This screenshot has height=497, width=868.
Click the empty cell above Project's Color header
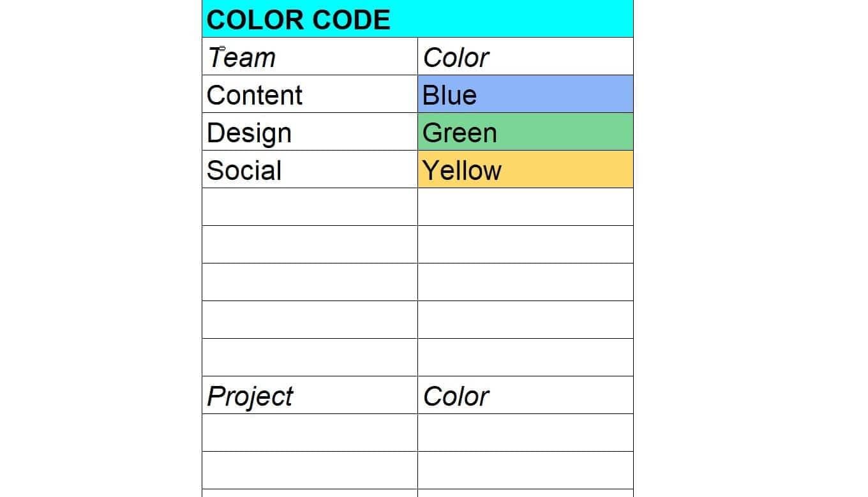pos(525,358)
